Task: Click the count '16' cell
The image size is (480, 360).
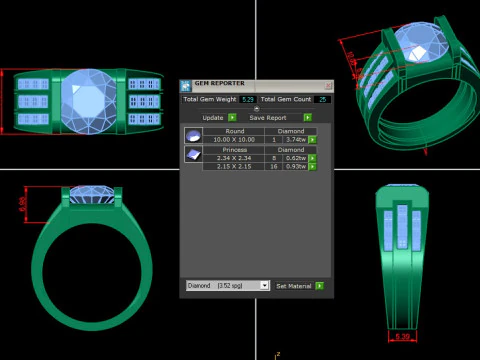Action: (274, 166)
